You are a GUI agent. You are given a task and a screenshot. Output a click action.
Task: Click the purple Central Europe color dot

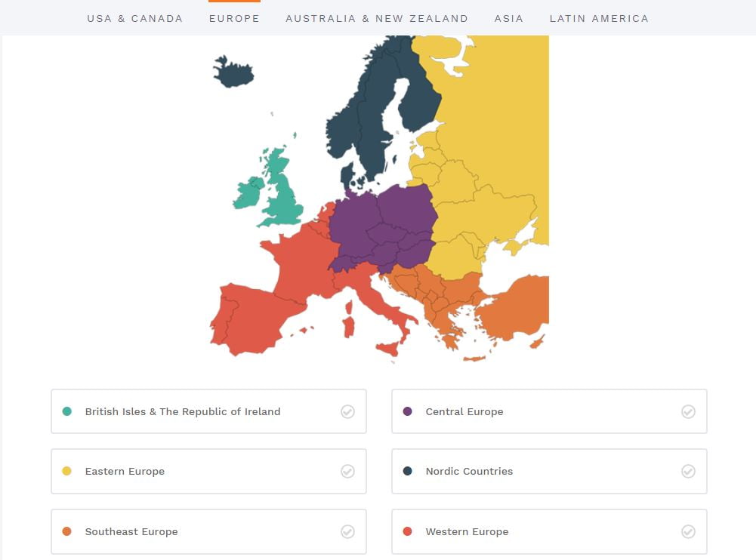tap(408, 411)
